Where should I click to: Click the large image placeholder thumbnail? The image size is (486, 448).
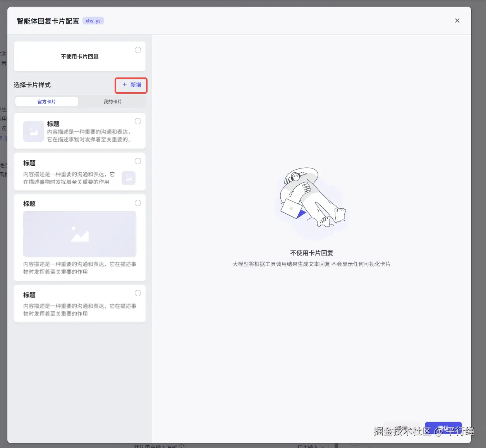pyautogui.click(x=80, y=234)
